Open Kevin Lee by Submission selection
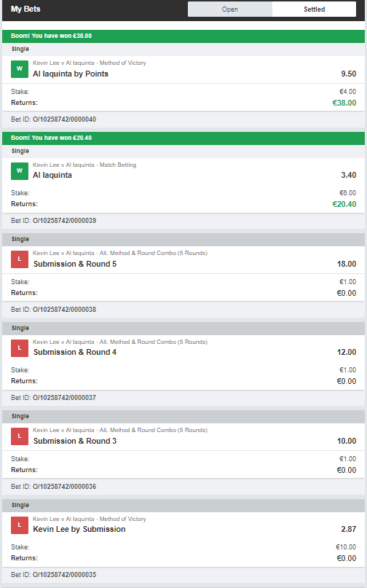The image size is (367, 588). coord(79,529)
